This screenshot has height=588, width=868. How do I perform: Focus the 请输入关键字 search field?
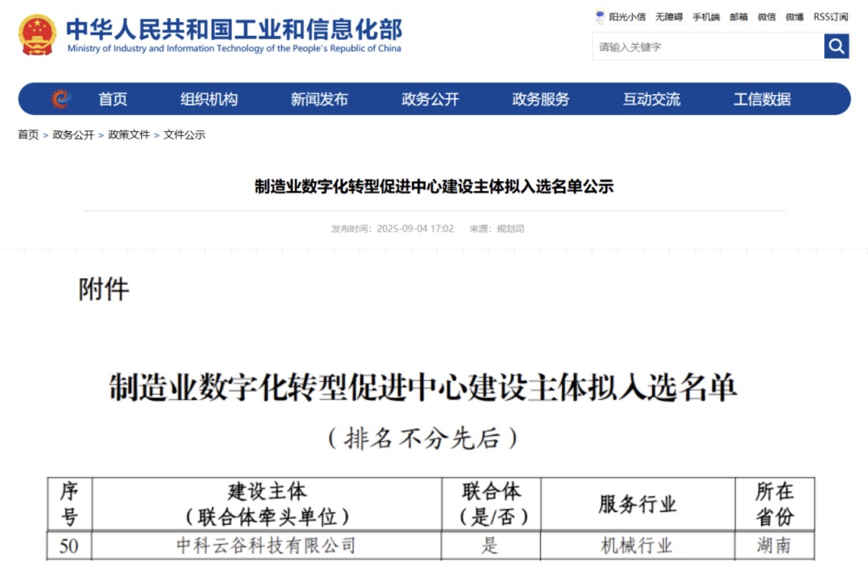coord(707,46)
